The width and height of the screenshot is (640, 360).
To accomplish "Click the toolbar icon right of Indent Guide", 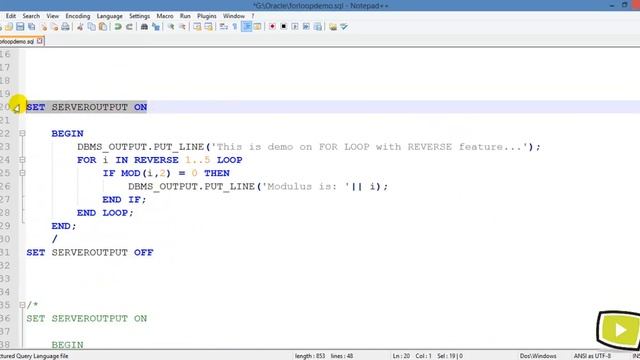I will (258, 27).
